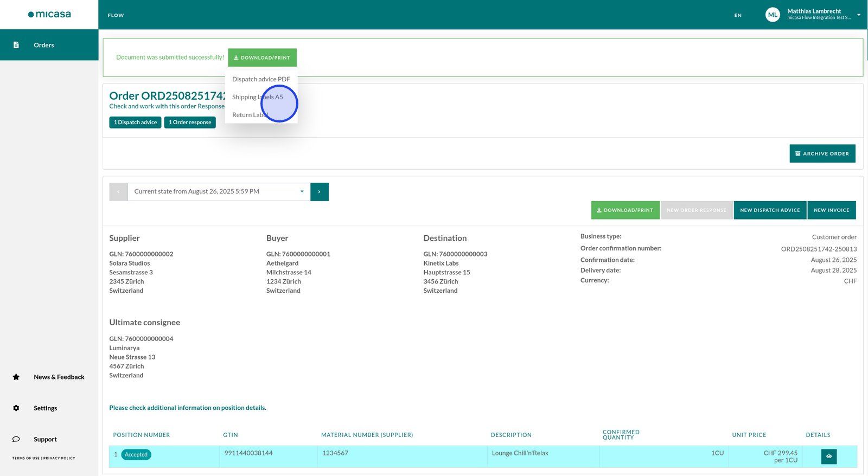Go to the previous order state
Viewport: 868px width, 476px height.
(x=118, y=192)
